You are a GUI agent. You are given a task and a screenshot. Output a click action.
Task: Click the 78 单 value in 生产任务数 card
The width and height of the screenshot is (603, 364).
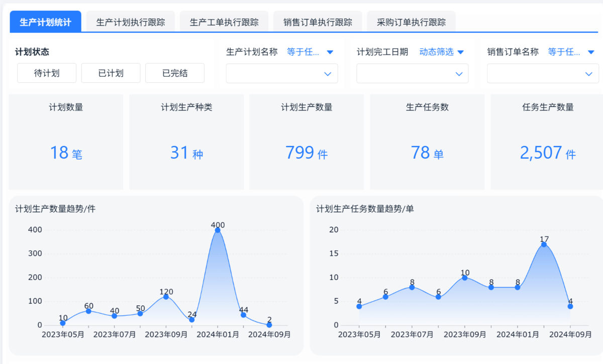tap(427, 153)
